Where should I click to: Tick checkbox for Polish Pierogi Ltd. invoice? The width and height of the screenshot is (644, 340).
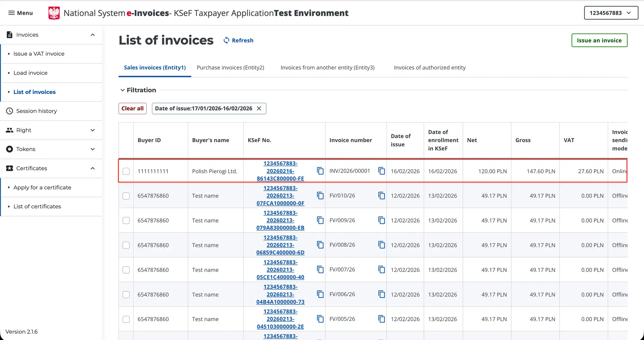coord(126,171)
